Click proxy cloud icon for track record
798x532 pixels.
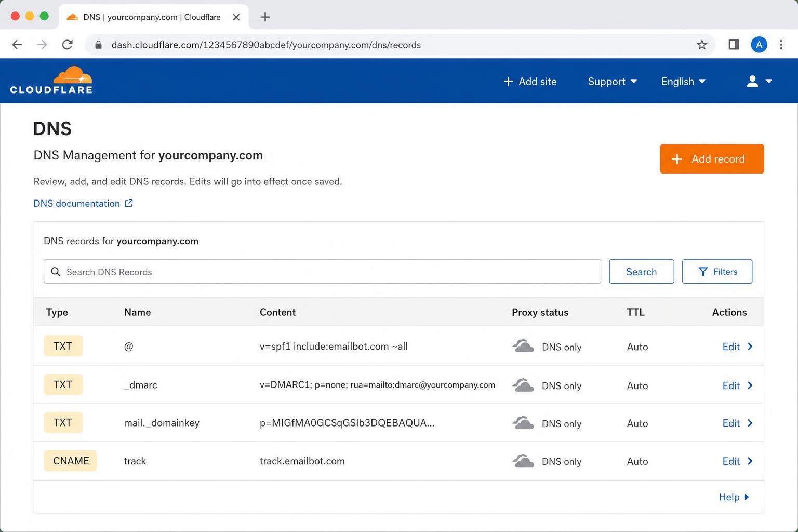point(523,461)
